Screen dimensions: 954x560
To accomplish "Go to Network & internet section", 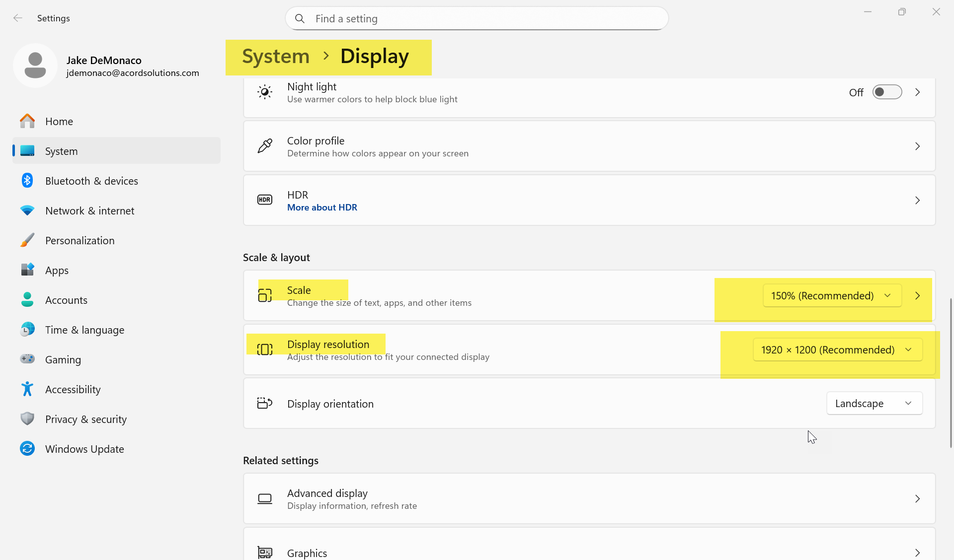I will click(89, 210).
